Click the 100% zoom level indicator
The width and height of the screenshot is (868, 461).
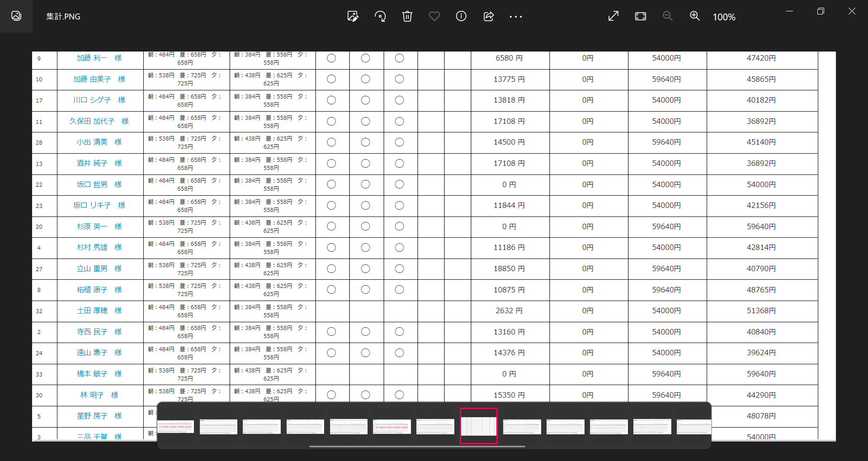[x=724, y=17]
